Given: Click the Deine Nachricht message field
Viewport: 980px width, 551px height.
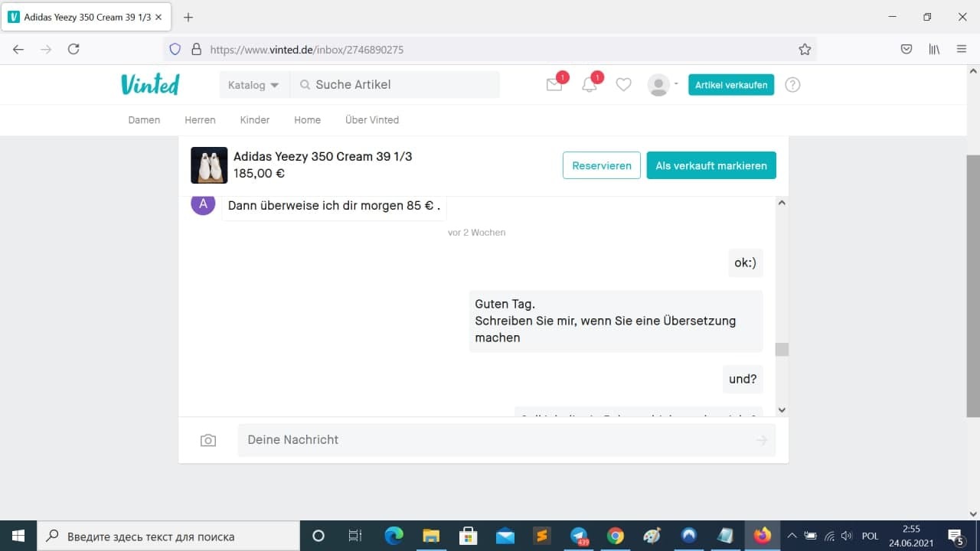Looking at the screenshot, I should [507, 440].
